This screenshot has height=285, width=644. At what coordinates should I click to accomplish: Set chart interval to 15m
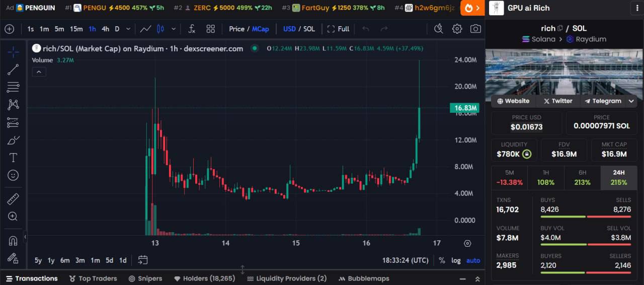pyautogui.click(x=76, y=29)
